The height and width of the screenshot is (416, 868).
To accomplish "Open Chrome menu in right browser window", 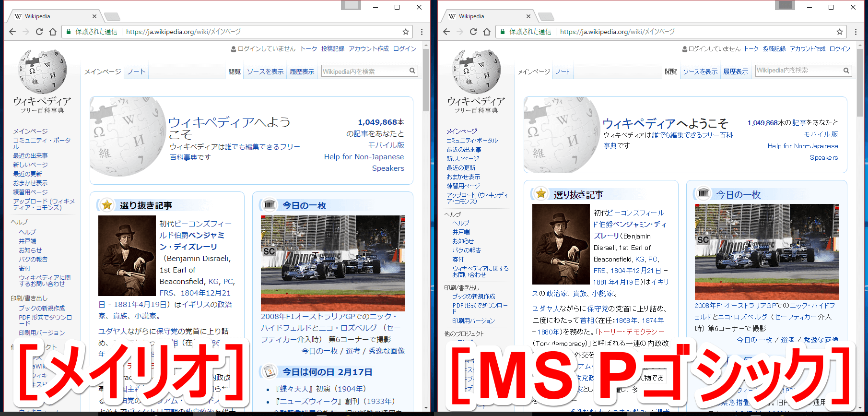I will [856, 32].
